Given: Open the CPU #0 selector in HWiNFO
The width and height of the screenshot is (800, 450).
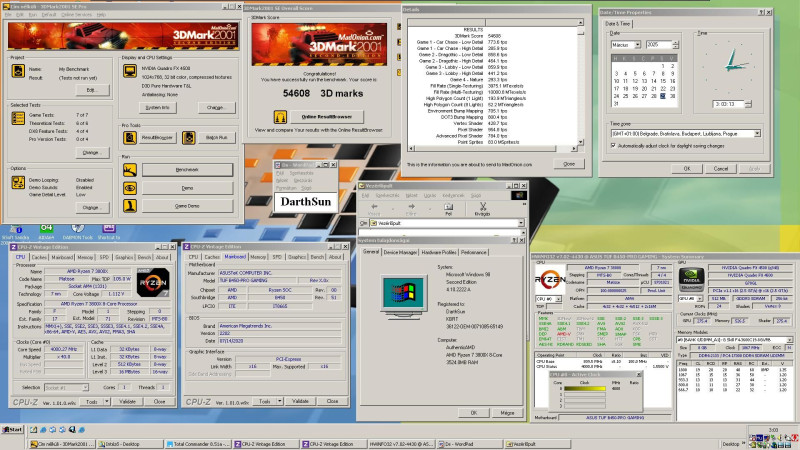Looking at the screenshot, I should tap(558, 298).
